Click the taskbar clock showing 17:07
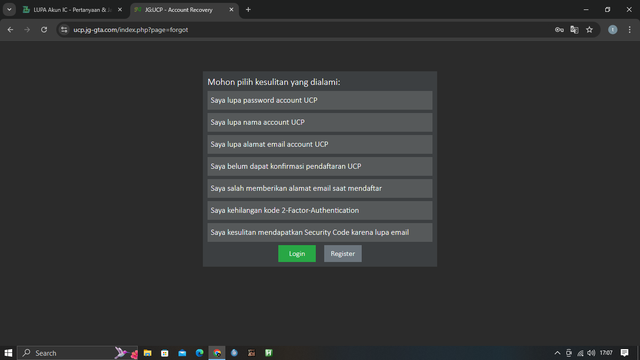The height and width of the screenshot is (360, 640). tap(606, 353)
